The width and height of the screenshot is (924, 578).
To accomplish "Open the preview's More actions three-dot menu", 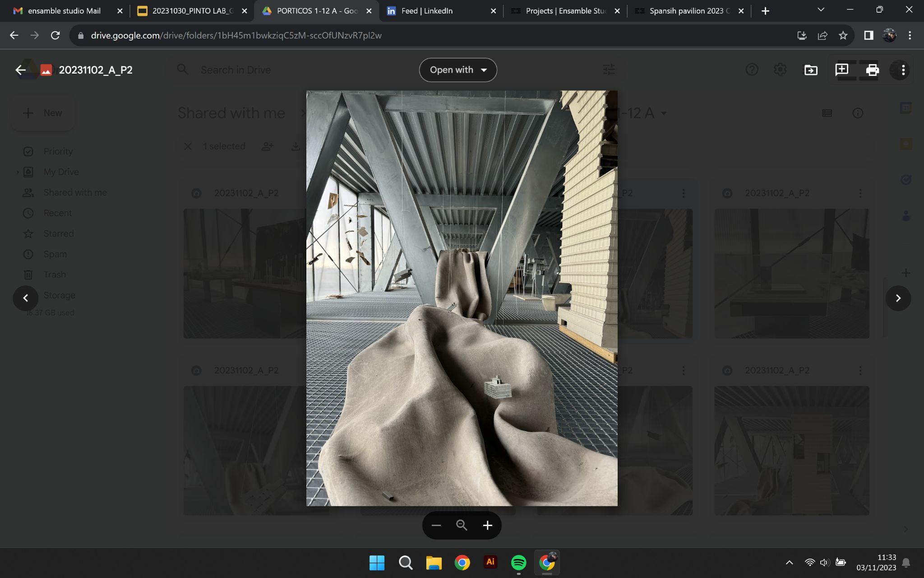I will (903, 70).
